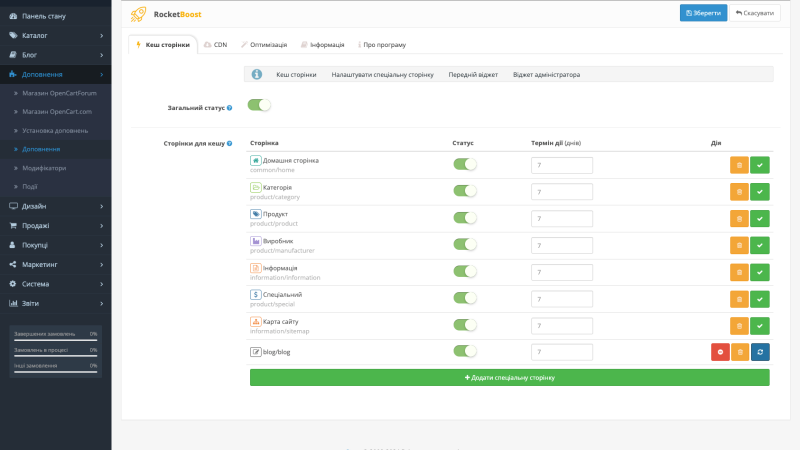Expand the Блог sidebar menu

point(56,55)
